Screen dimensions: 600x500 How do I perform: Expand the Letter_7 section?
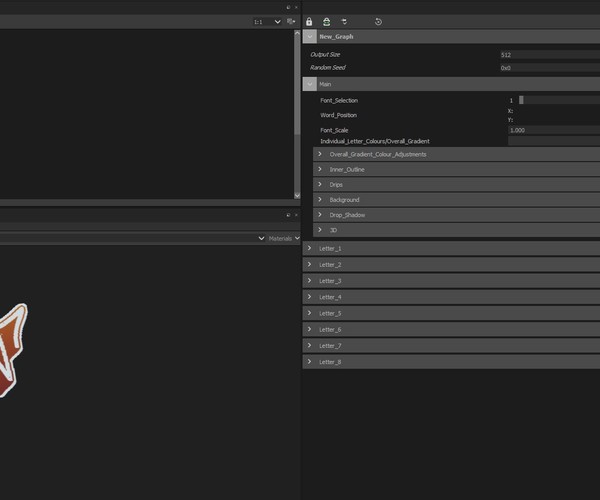pyautogui.click(x=310, y=345)
